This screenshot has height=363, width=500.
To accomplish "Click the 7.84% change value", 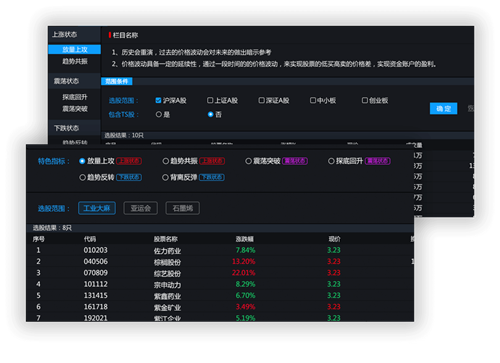I will click(x=245, y=250).
